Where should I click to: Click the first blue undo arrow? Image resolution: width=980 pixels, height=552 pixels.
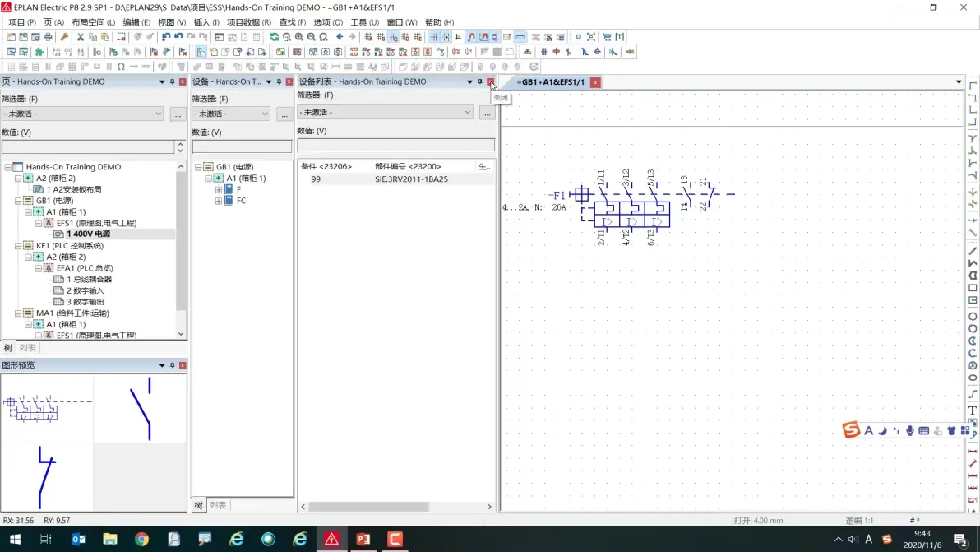click(x=165, y=37)
